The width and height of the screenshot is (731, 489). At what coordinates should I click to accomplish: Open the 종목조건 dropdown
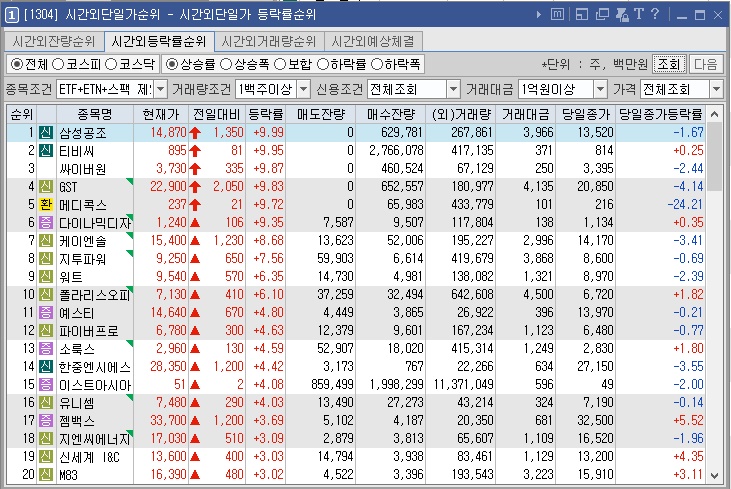(160, 89)
